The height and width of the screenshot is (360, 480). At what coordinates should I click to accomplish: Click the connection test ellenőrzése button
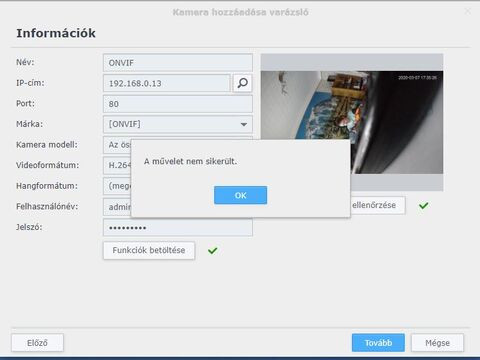[378, 205]
